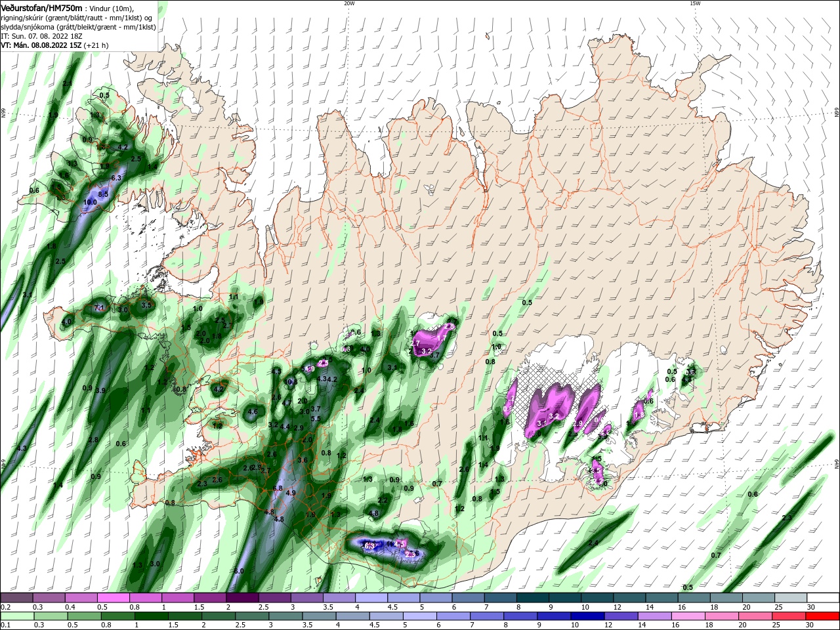This screenshot has height=630, width=840.
Task: Pick top-row light blue swatch labelled 4
Action: [371, 598]
